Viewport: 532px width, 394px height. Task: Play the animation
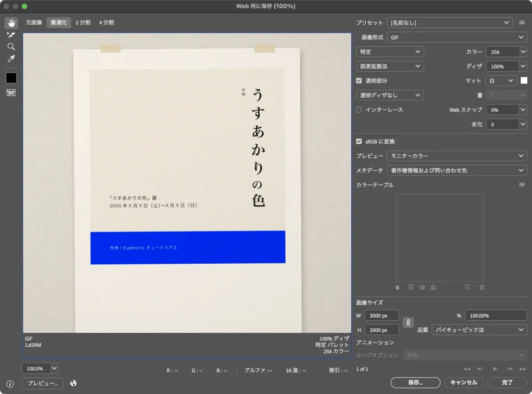(495, 369)
